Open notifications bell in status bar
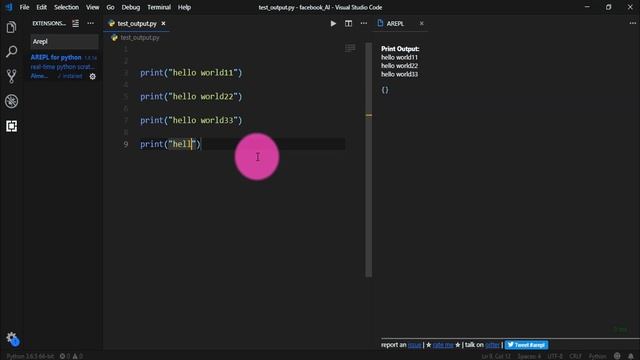This screenshot has height=360, width=640. coord(631,356)
